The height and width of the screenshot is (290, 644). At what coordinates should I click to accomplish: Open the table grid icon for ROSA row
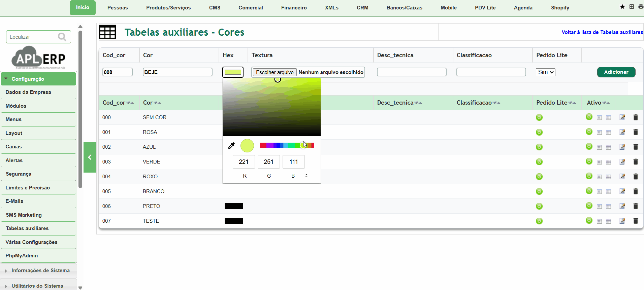[608, 133]
